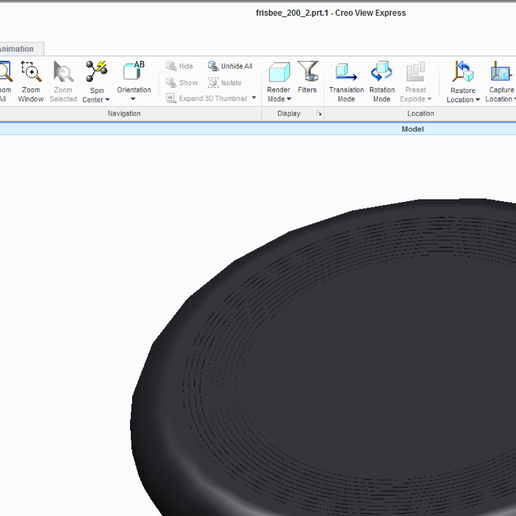Click the Unhide All label
The width and height of the screenshot is (516, 516).
click(237, 66)
